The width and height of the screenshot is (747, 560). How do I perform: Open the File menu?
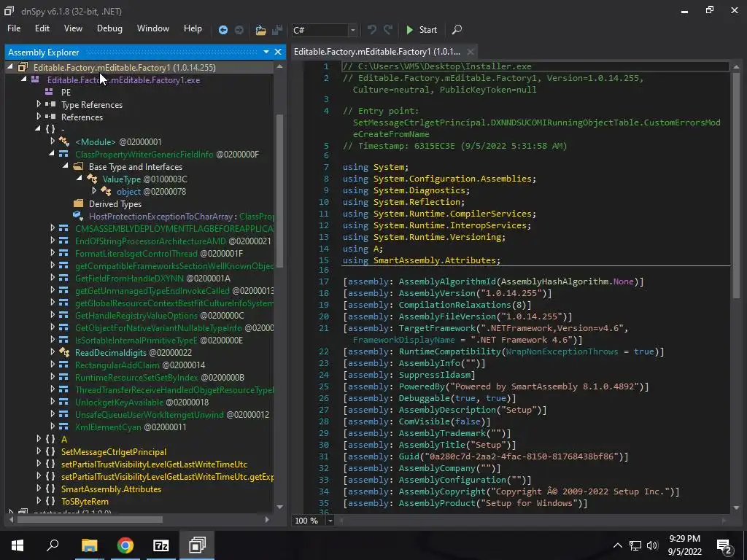(x=14, y=28)
